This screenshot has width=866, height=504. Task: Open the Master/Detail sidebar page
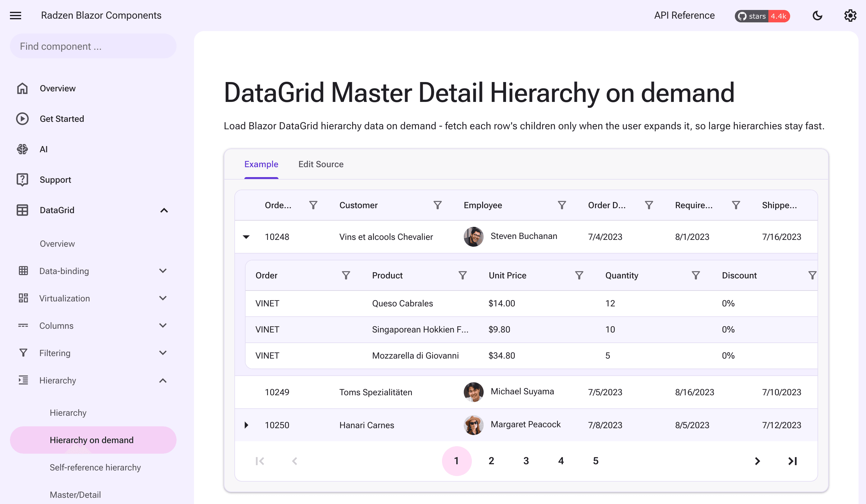[x=75, y=494]
